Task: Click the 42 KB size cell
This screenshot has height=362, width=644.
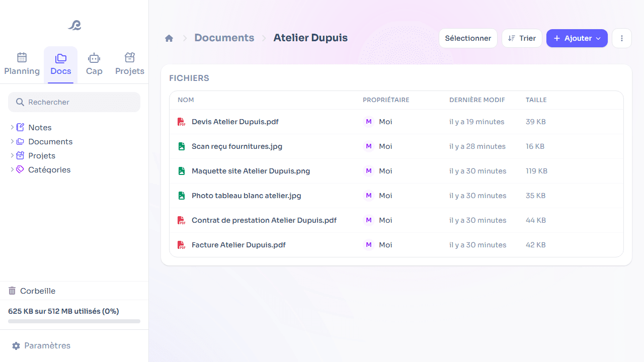Action: pos(536,245)
